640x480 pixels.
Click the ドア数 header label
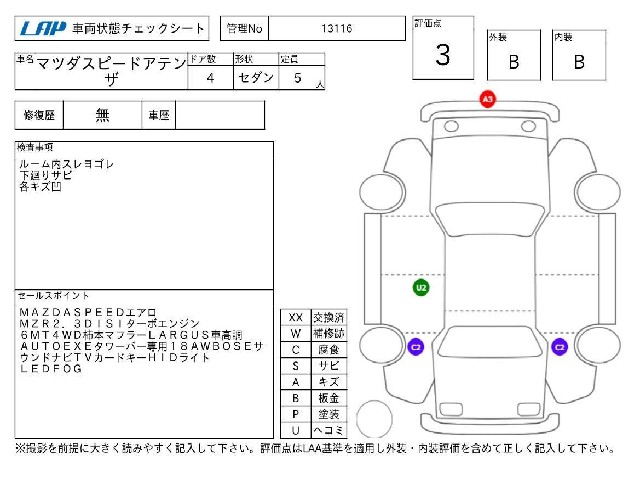click(203, 59)
